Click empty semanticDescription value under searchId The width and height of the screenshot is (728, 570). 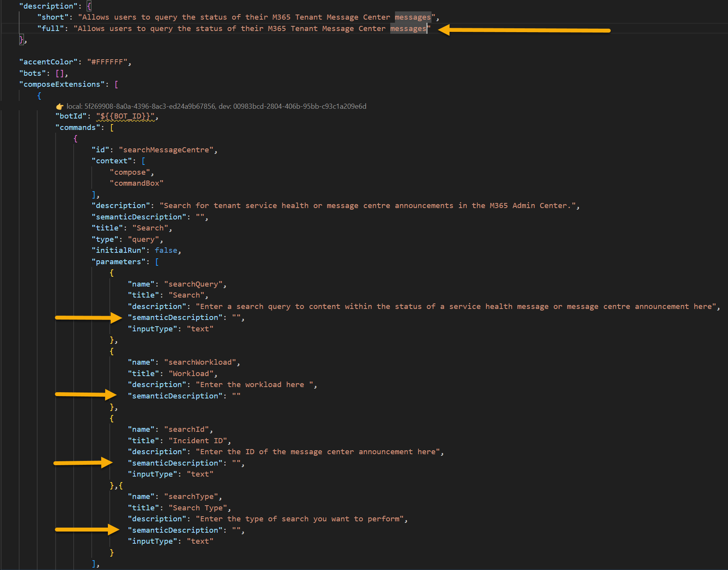[236, 463]
